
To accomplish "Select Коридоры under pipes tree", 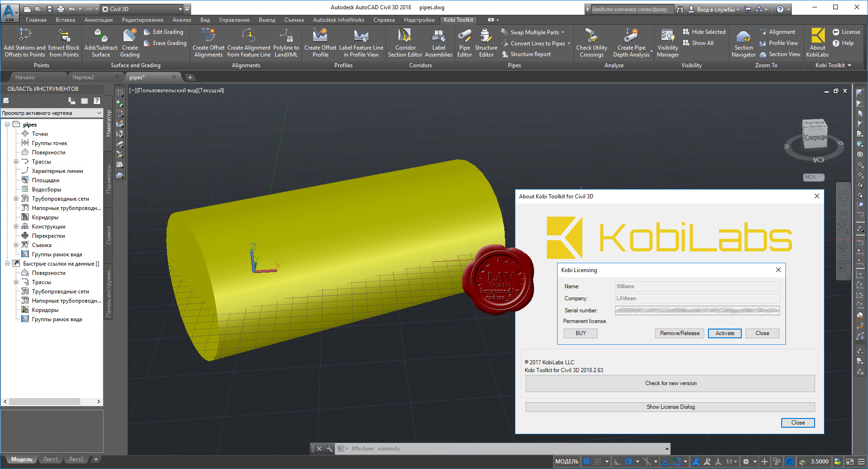I will click(x=45, y=217).
